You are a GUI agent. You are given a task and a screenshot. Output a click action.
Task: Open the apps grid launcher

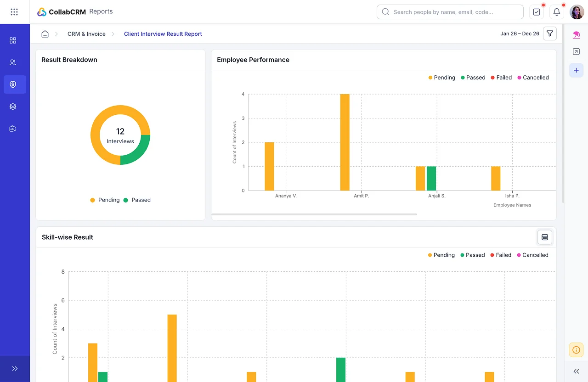click(14, 12)
